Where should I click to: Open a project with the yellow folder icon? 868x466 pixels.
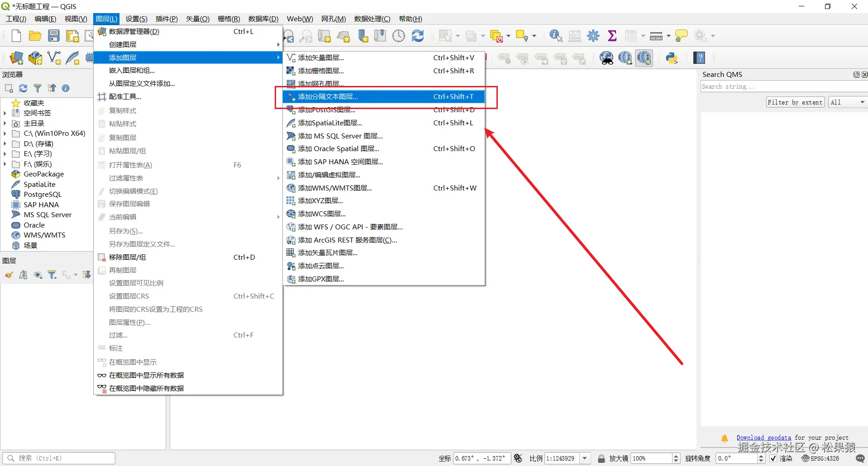tap(35, 36)
